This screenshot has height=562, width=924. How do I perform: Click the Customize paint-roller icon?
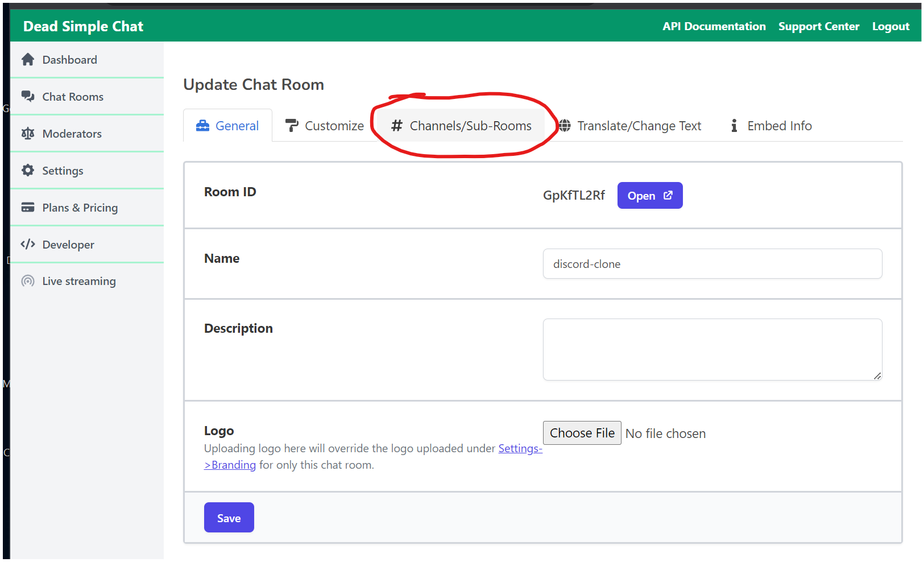click(x=292, y=126)
